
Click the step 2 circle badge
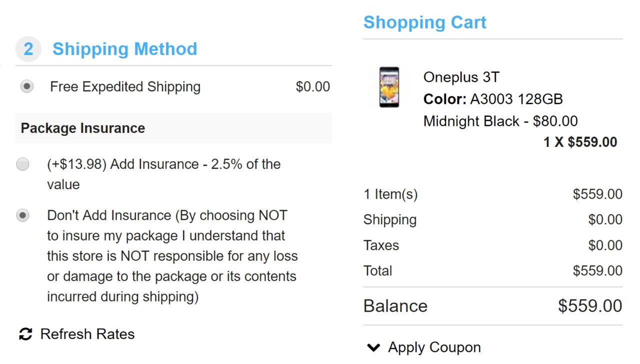[28, 49]
